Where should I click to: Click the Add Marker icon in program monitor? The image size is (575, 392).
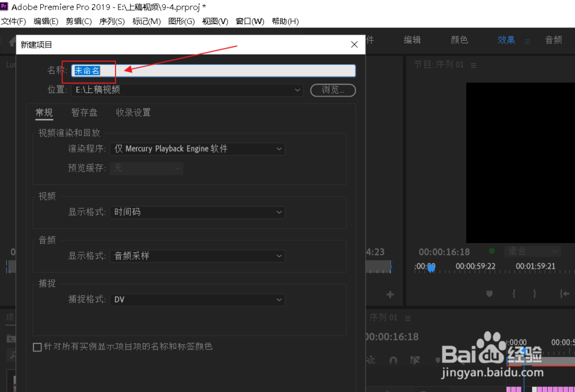pos(489,294)
